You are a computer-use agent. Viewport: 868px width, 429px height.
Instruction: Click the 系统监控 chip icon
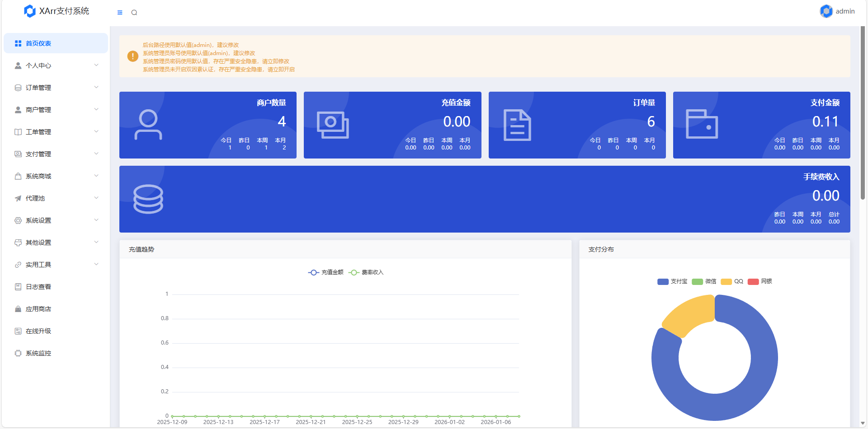point(18,353)
